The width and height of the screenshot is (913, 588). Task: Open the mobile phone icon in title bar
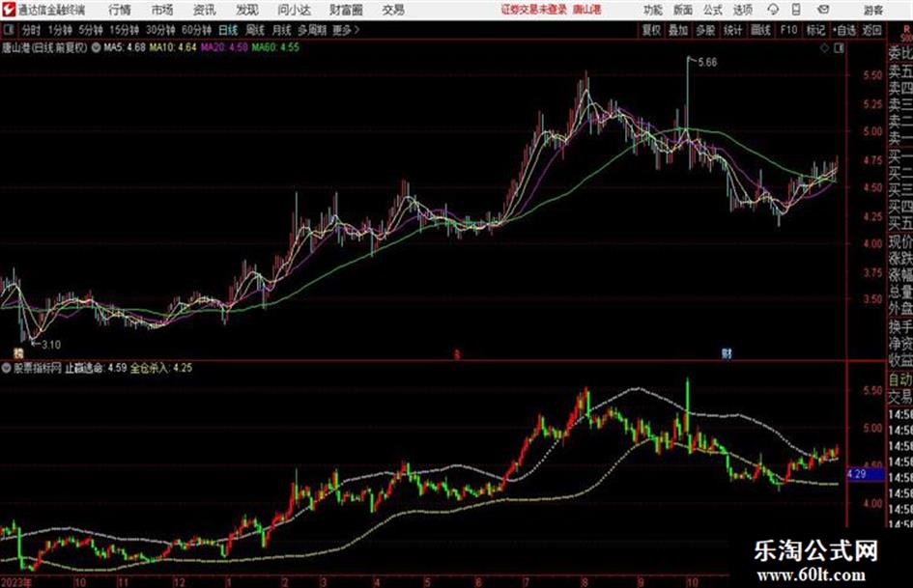pyautogui.click(x=796, y=10)
